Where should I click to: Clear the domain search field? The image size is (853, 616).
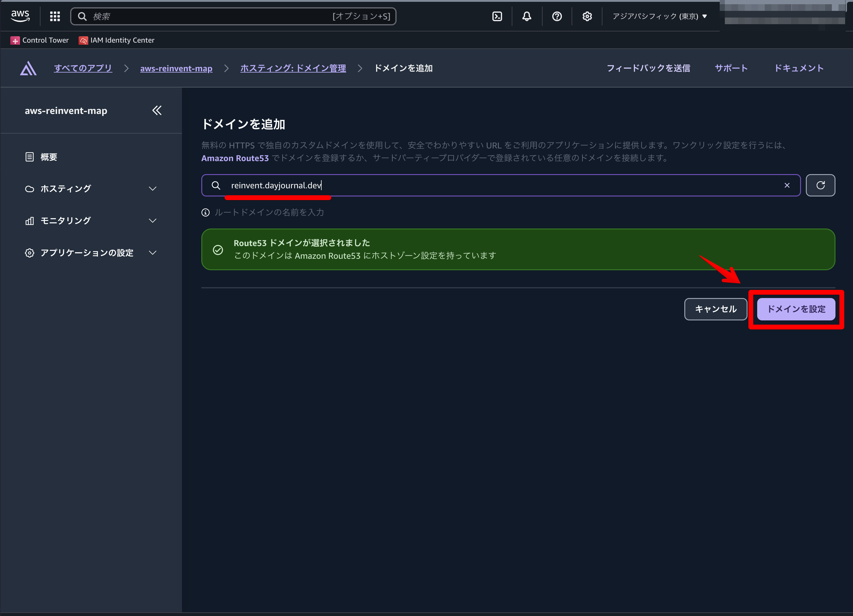coord(787,185)
